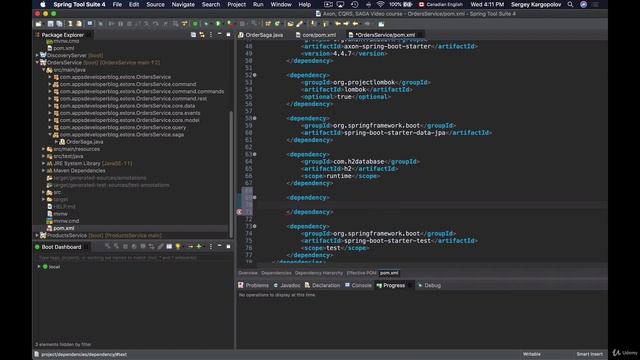The width and height of the screenshot is (640, 360).
Task: Click the Siri icon in menu bar
Action: pyautogui.click(x=584, y=4)
